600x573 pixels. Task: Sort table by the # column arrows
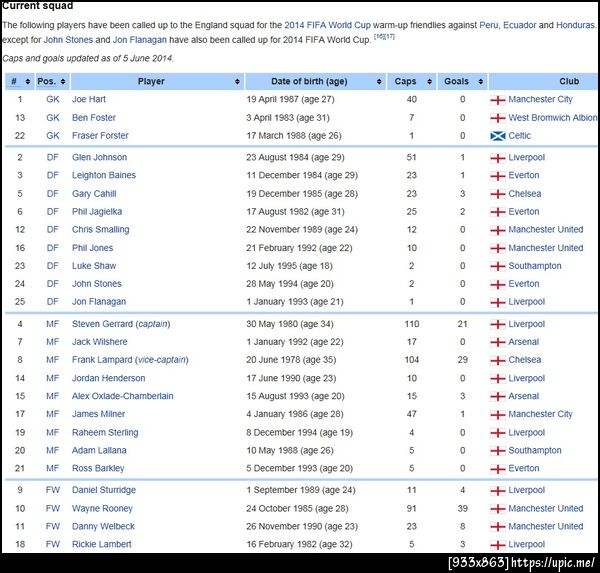pos(28,82)
